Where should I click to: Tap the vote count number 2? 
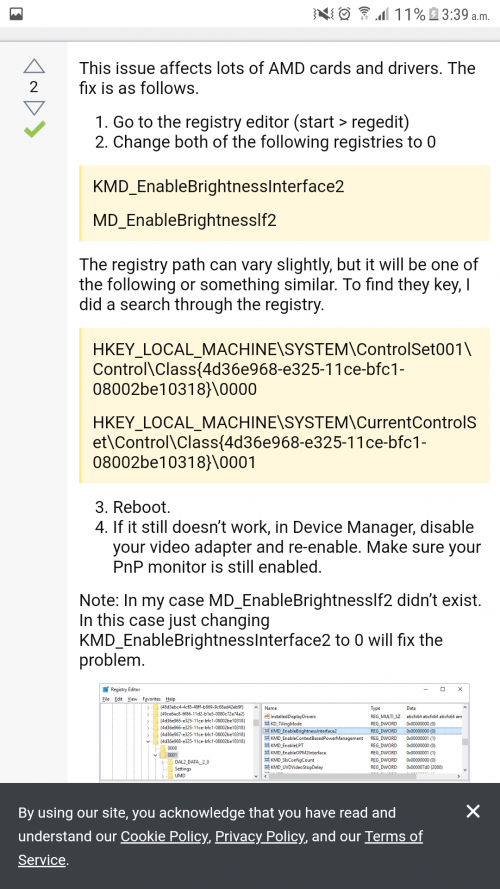click(x=34, y=87)
